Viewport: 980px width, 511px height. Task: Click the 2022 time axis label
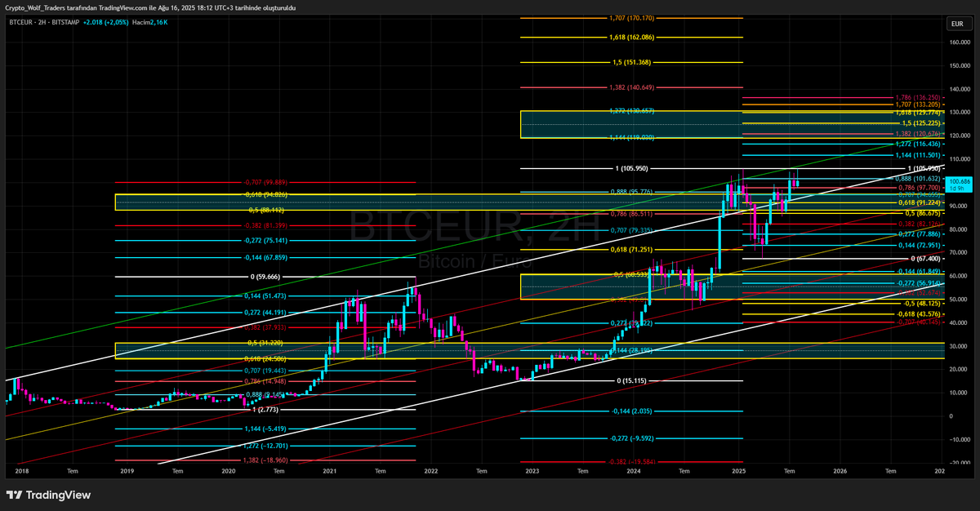click(x=431, y=471)
